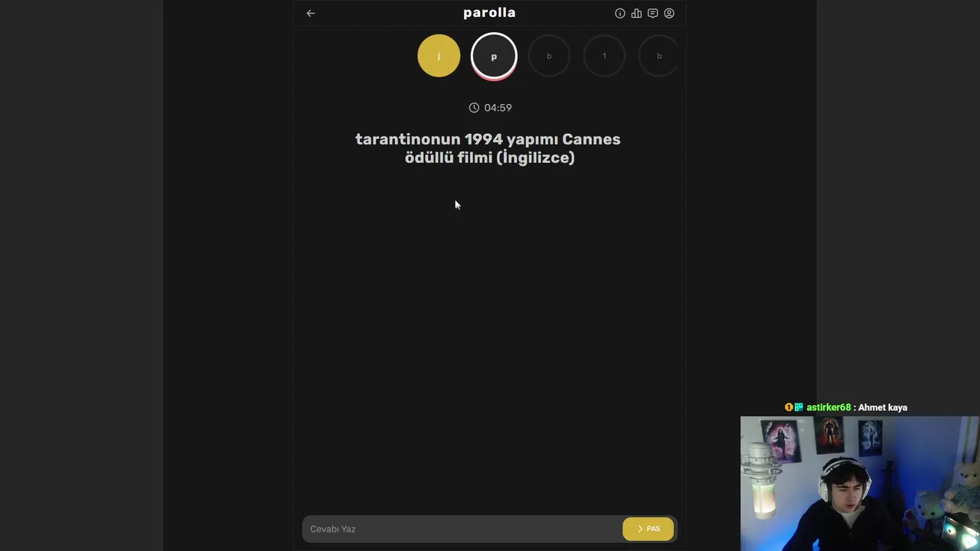Open the info icon in header
Screen dimensions: 980x551
coord(620,13)
